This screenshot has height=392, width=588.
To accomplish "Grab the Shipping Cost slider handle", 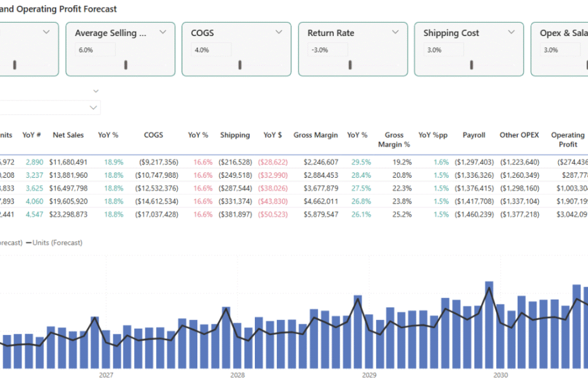I will (x=470, y=64).
